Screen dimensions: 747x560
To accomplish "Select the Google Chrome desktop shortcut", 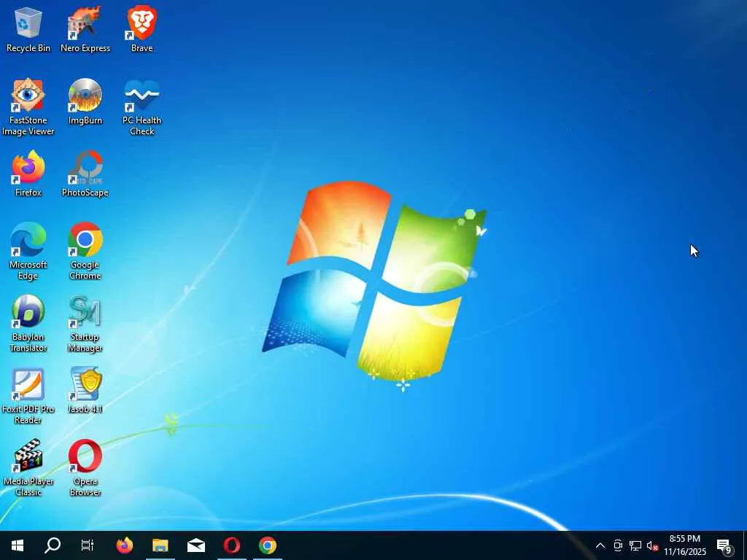I will [x=85, y=252].
